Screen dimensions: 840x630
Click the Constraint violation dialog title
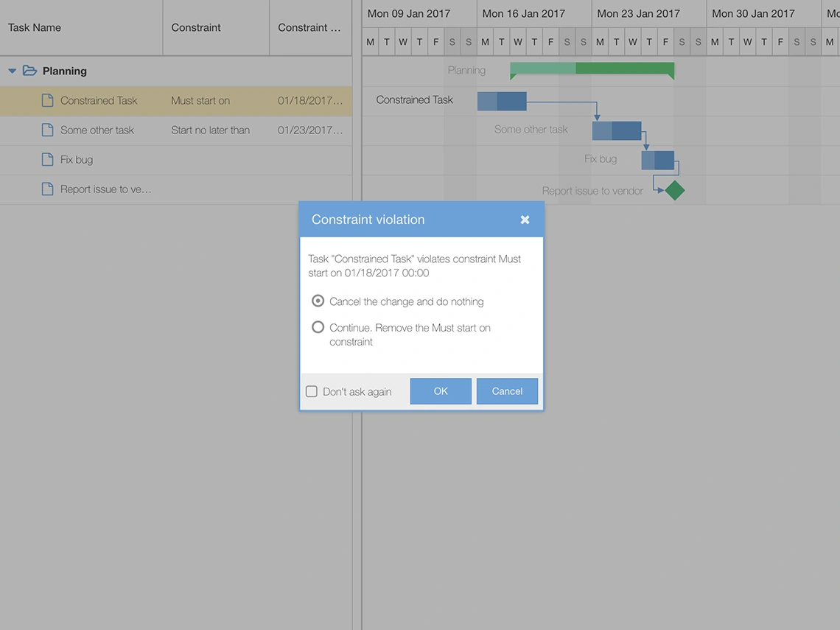(x=368, y=220)
